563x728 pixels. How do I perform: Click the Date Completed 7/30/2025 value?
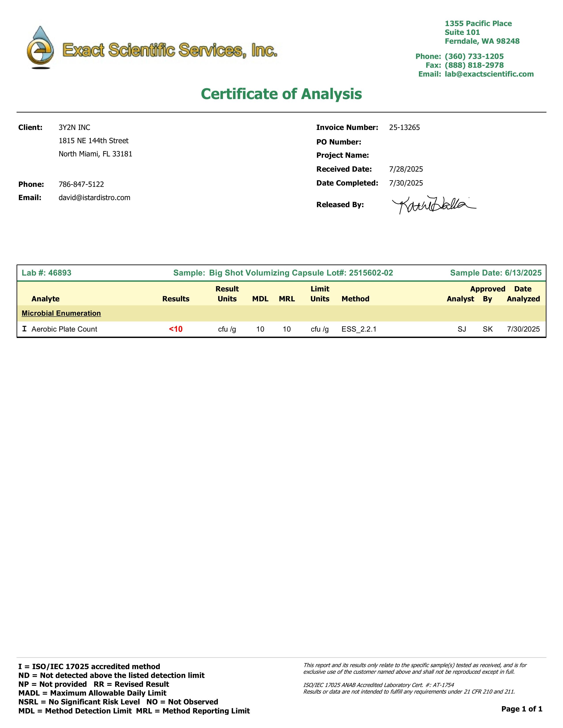[406, 183]
